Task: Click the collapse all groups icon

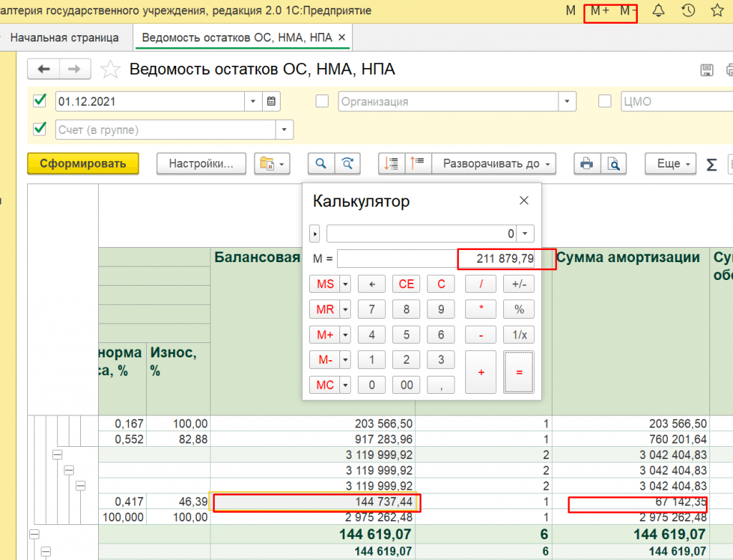Action: (417, 163)
